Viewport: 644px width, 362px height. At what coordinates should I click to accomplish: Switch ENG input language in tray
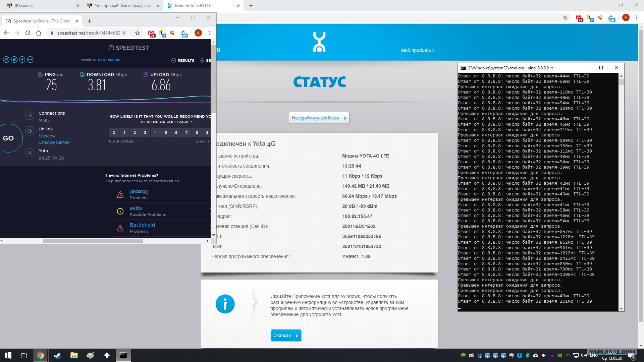point(594,355)
